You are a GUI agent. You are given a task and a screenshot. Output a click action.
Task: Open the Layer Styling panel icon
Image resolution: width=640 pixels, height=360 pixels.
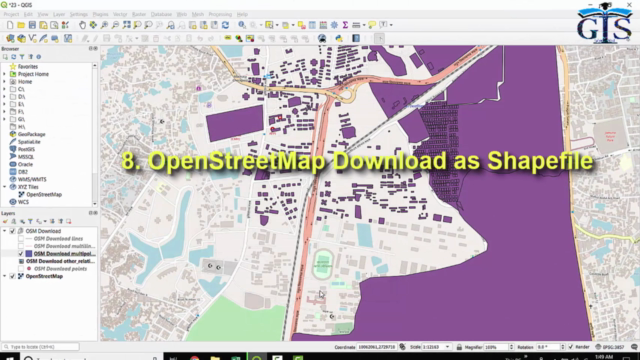(x=5, y=221)
